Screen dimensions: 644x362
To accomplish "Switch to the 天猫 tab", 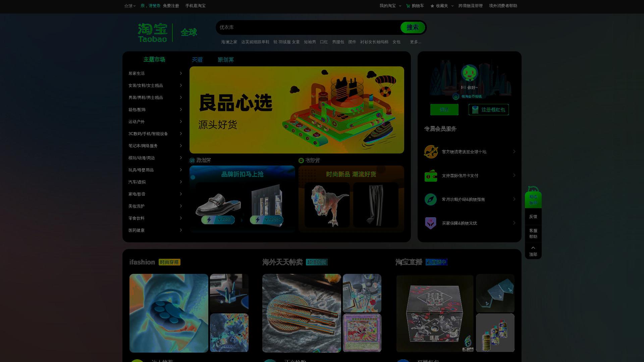I will [197, 60].
